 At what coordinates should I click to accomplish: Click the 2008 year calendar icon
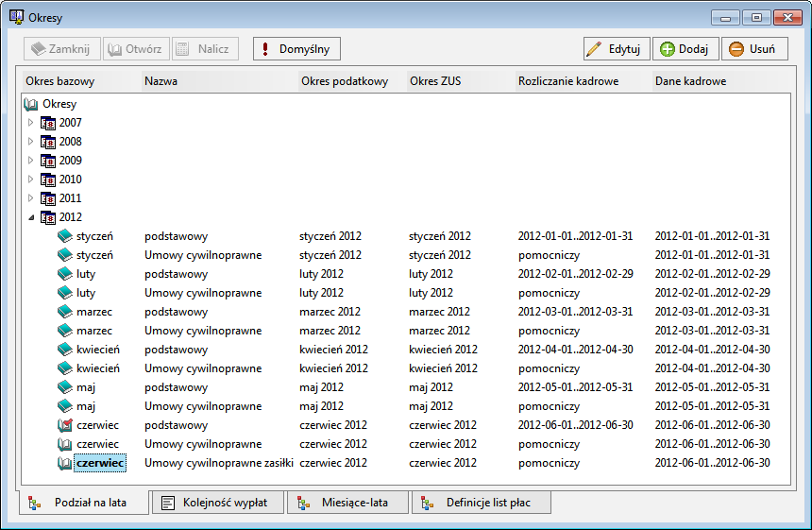click(48, 142)
